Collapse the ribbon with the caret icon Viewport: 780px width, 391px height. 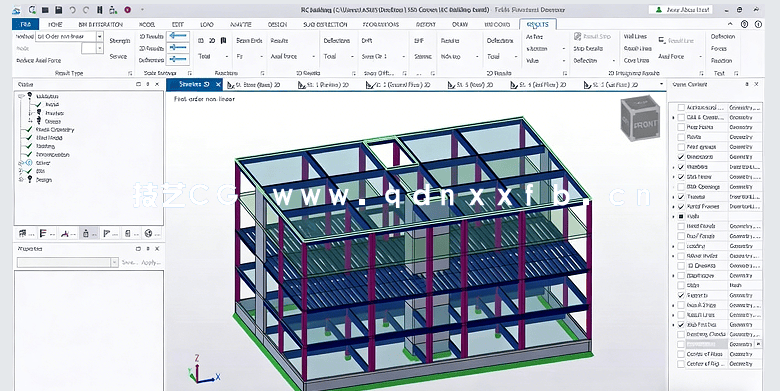point(730,24)
